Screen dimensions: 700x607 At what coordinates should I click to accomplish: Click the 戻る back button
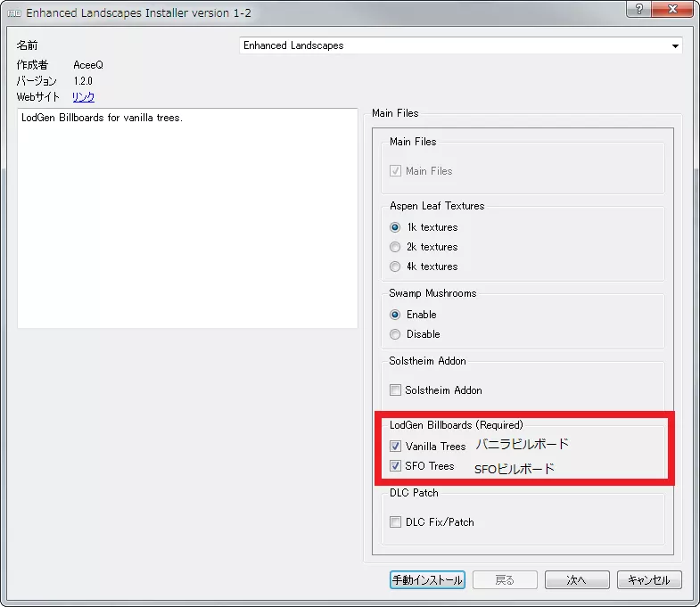coord(505,579)
